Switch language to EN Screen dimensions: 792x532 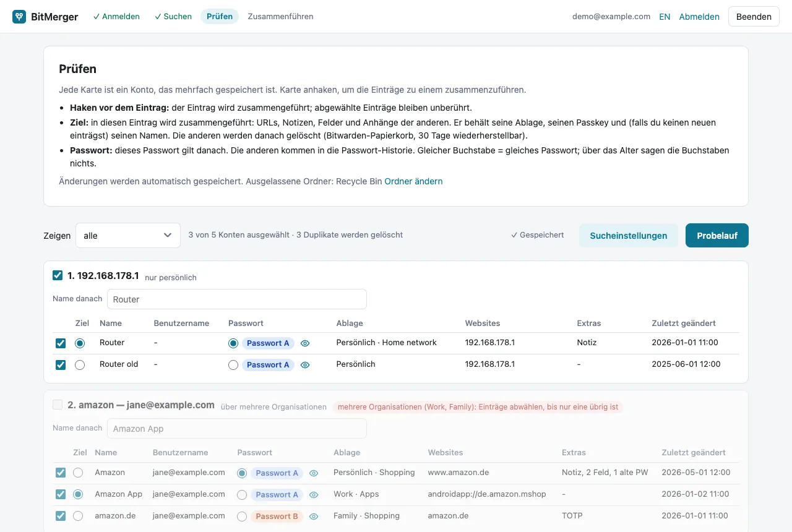[x=665, y=17]
